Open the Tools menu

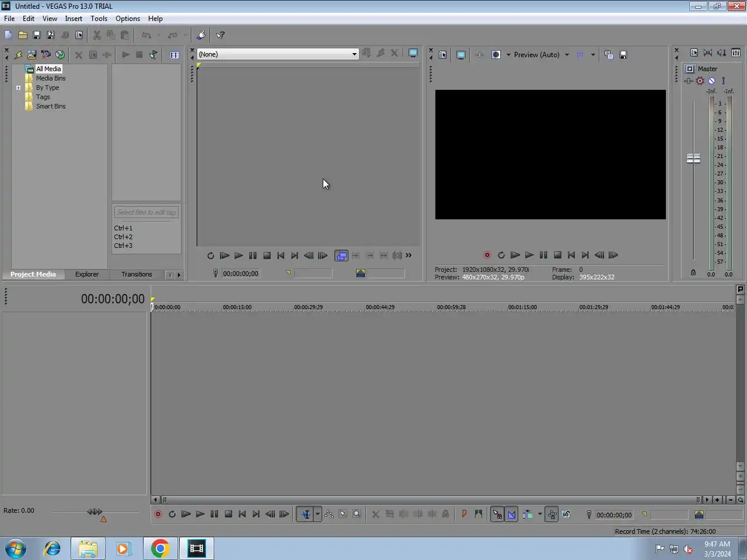(x=99, y=19)
